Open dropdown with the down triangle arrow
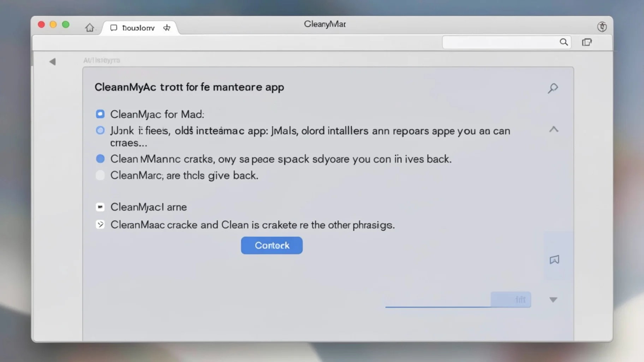The height and width of the screenshot is (362, 644). (x=553, y=300)
